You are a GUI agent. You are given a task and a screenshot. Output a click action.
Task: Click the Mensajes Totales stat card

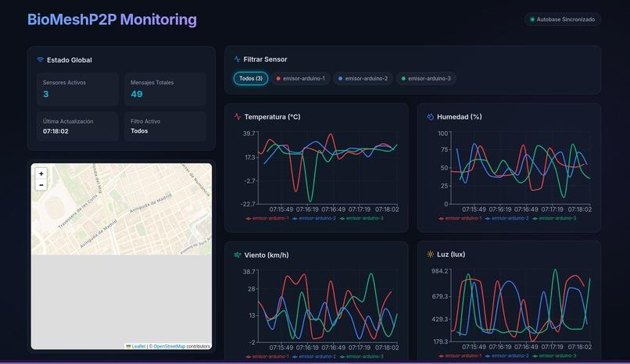165,89
